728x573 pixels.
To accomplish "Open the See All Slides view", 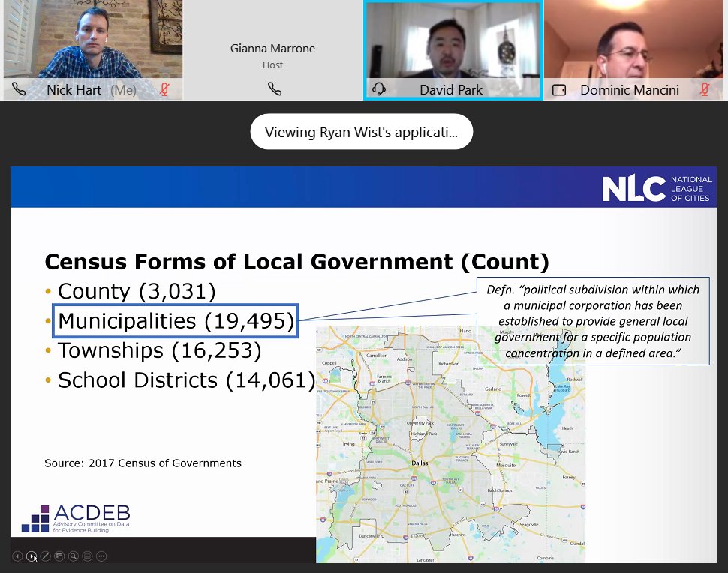I will coord(59,556).
